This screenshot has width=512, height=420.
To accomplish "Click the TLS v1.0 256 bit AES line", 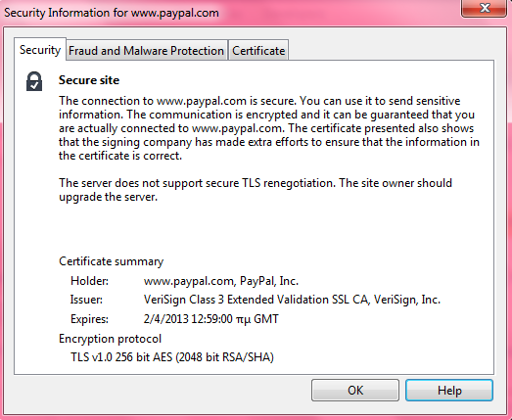I will pyautogui.click(x=172, y=357).
